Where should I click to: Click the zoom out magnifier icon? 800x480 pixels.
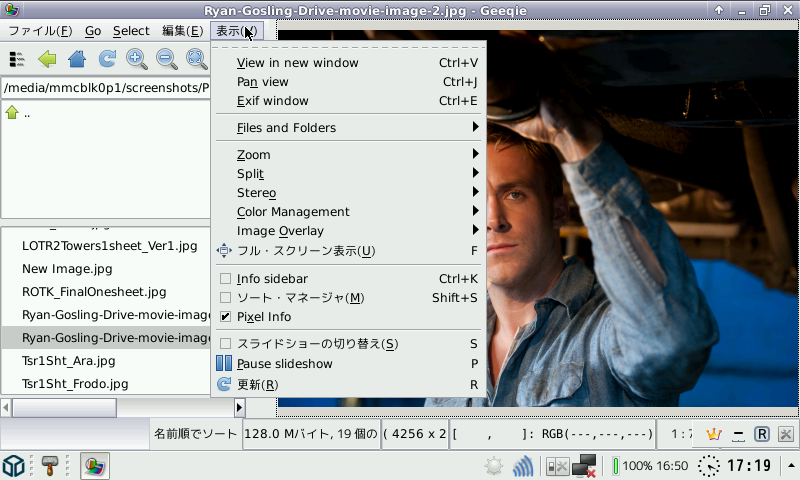pos(167,59)
